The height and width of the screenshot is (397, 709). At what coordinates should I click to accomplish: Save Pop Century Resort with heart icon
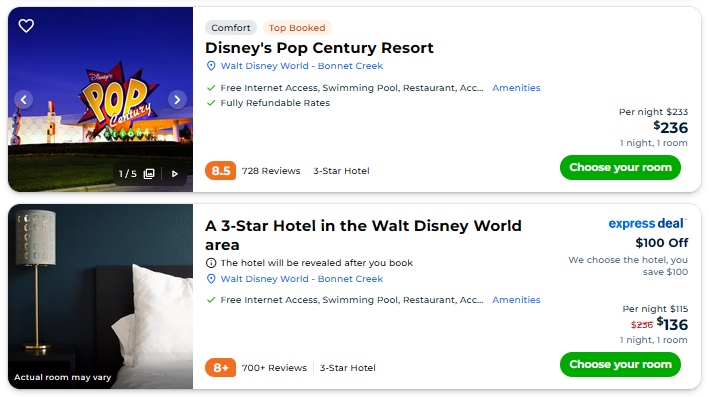tap(26, 26)
